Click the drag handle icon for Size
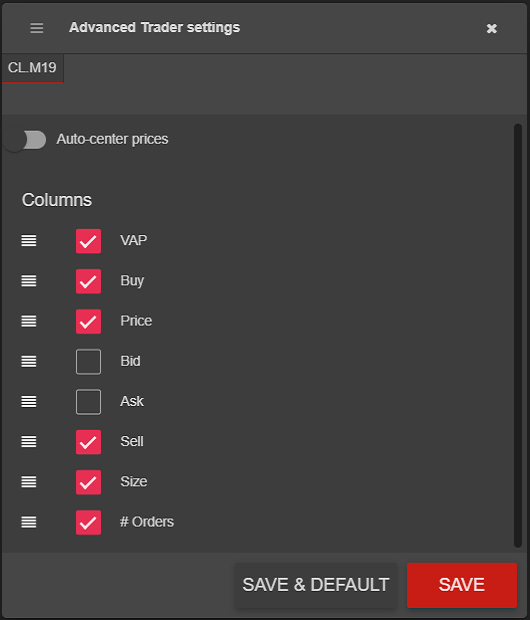 point(29,482)
